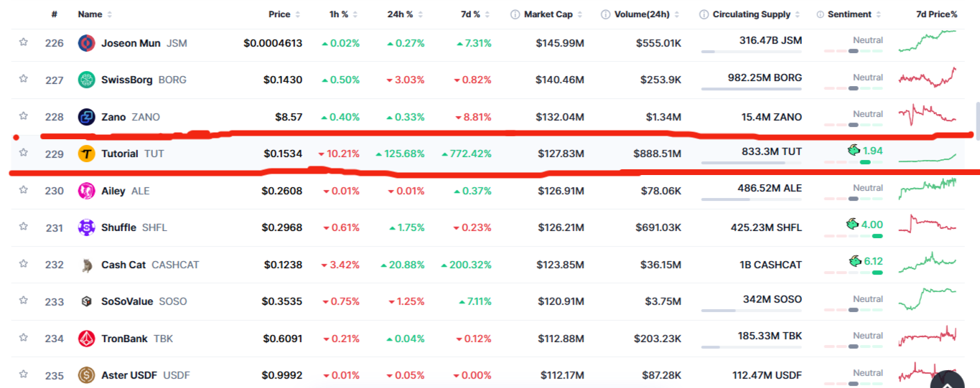Click the TronBank coin logo
This screenshot has height=388, width=980.
[86, 339]
